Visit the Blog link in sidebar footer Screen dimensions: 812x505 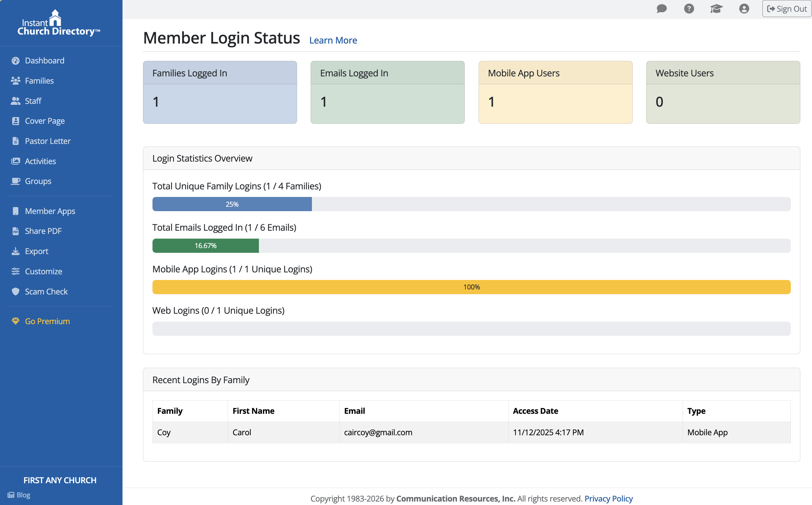coord(23,495)
